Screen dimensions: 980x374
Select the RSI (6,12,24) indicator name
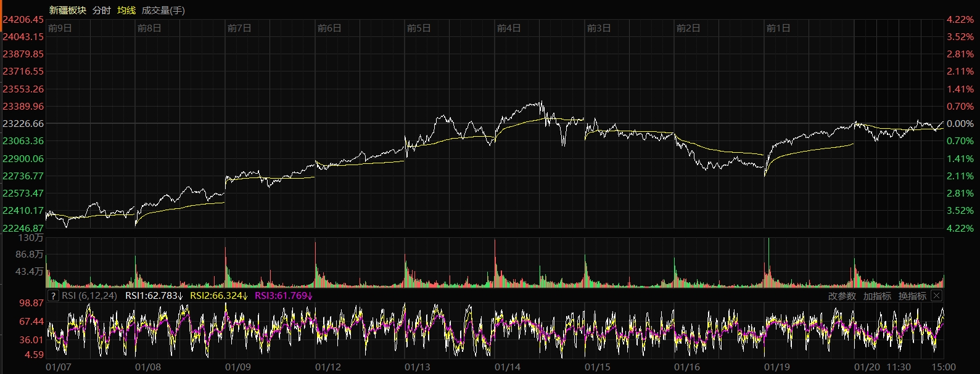point(89,296)
